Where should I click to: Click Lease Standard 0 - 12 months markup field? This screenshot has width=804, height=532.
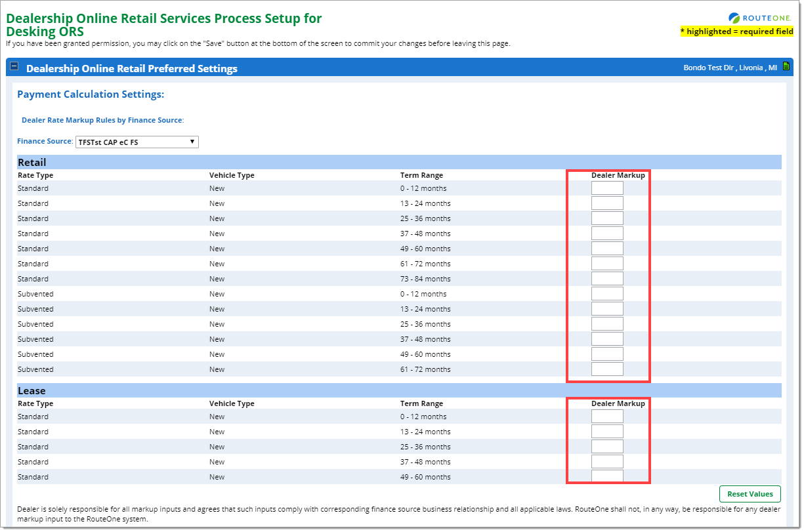pyautogui.click(x=607, y=417)
